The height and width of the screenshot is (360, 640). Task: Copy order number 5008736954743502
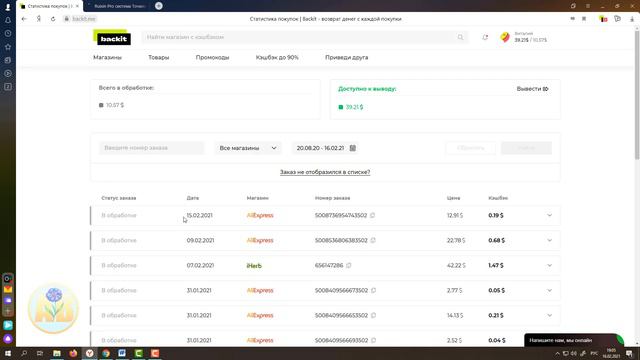click(x=372, y=215)
